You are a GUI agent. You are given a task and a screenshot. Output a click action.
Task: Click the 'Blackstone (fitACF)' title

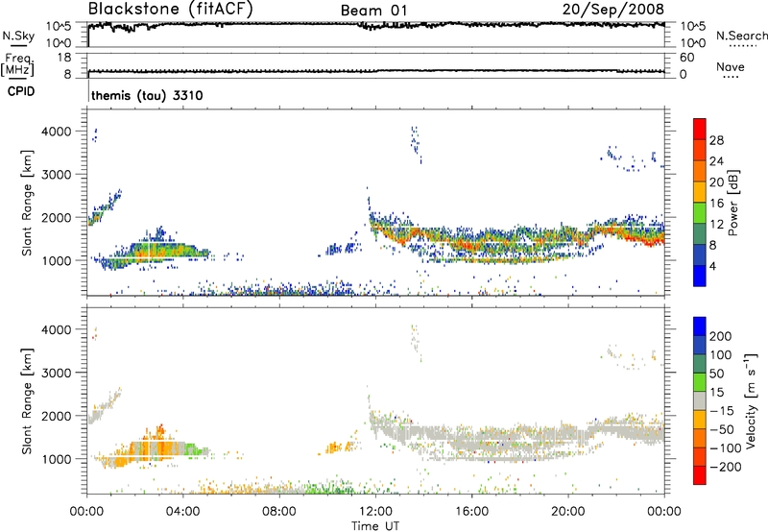170,10
